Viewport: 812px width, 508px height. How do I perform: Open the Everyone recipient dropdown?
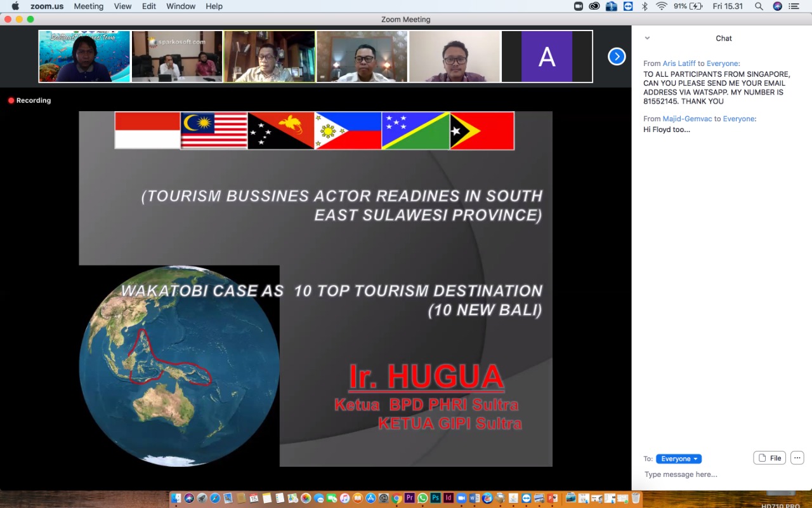point(679,458)
